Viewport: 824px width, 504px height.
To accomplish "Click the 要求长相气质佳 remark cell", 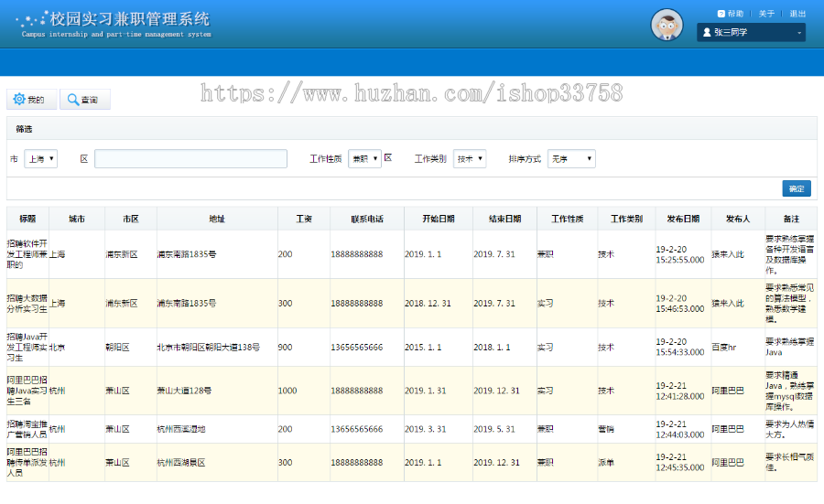I will tap(791, 463).
